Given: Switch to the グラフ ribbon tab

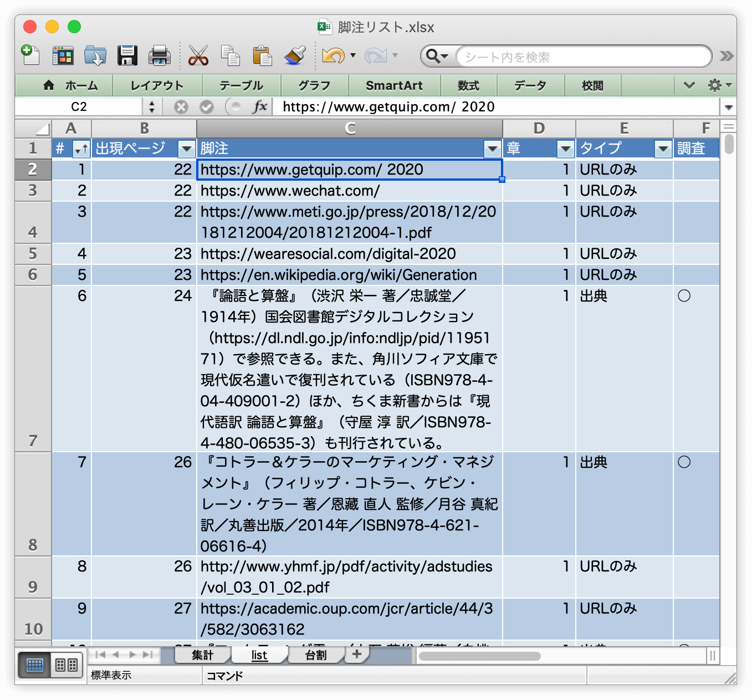Looking at the screenshot, I should tap(314, 85).
